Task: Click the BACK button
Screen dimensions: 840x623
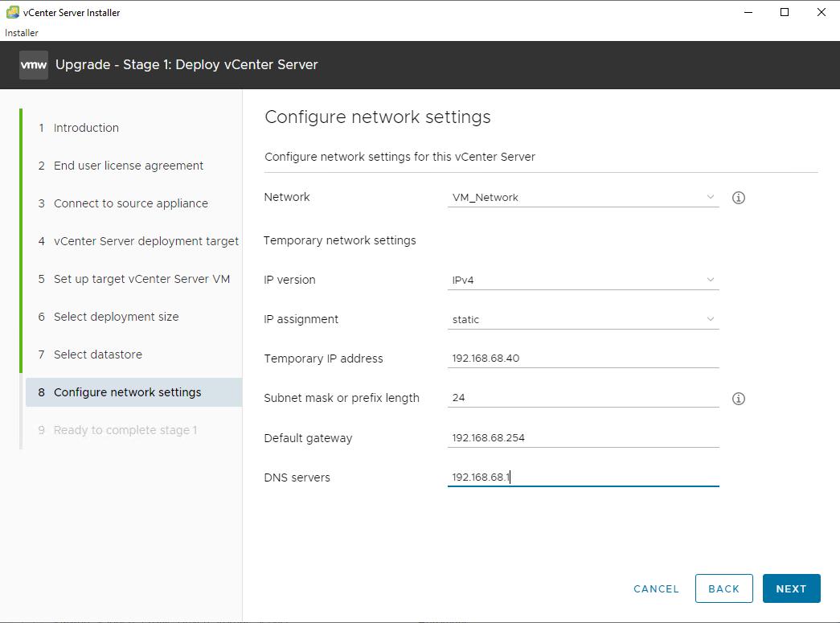Action: click(723, 588)
